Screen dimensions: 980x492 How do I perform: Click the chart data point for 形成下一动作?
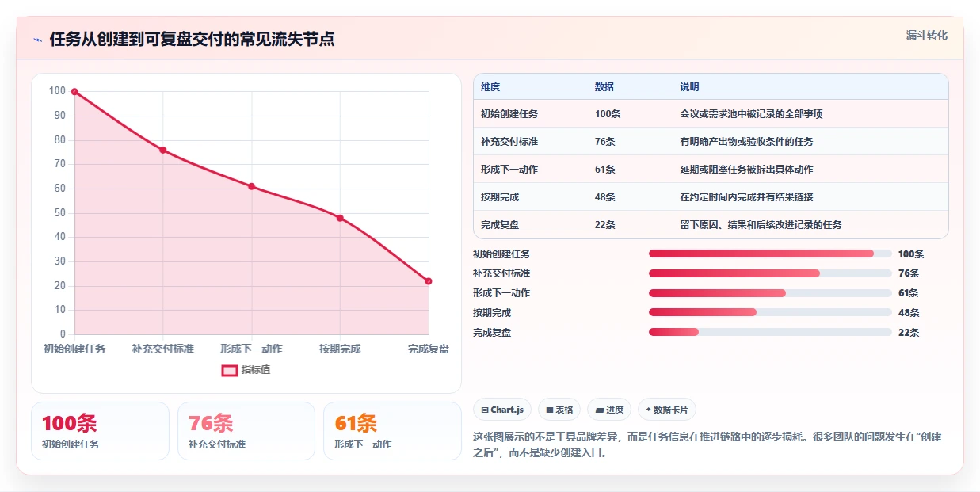pyautogui.click(x=252, y=186)
